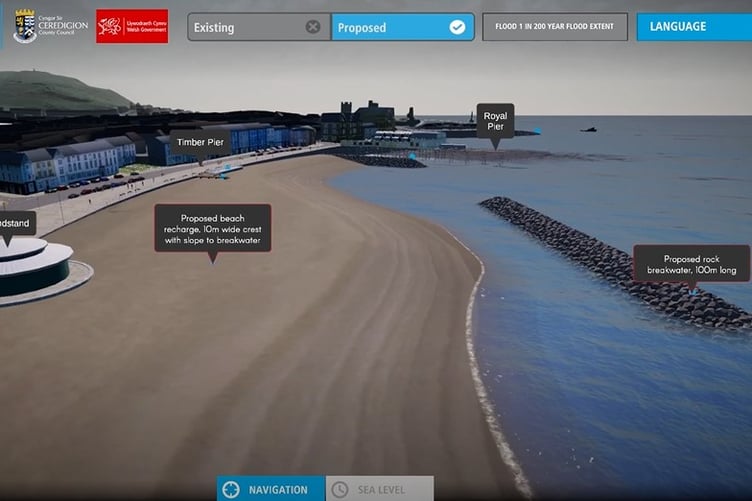Open the Navigation tab

coord(270,489)
